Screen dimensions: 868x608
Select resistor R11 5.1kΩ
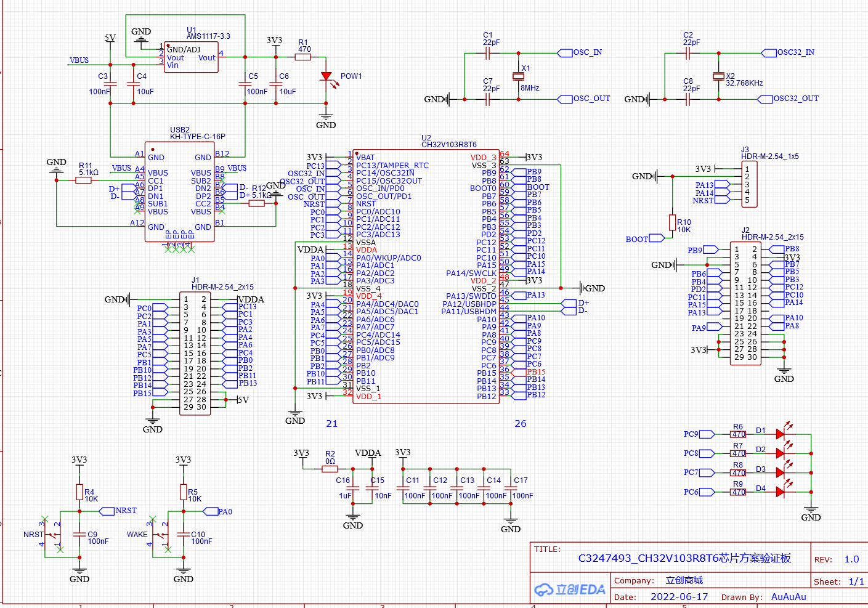[x=83, y=180]
